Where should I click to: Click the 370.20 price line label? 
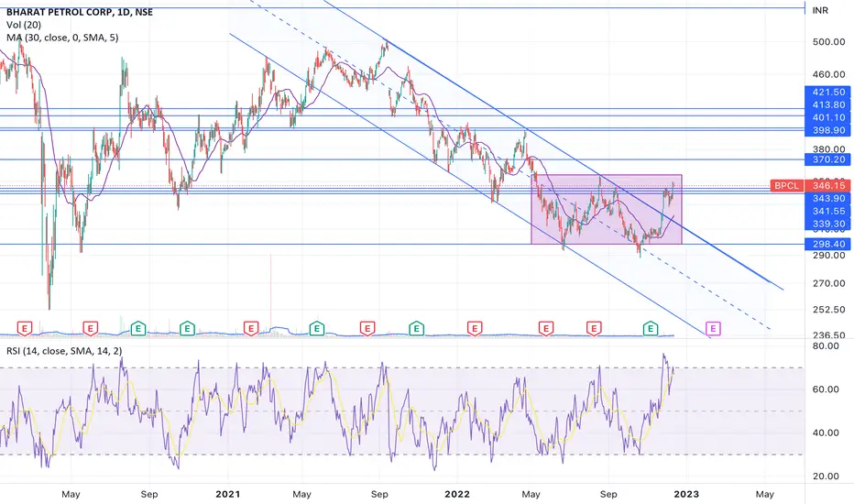click(828, 159)
